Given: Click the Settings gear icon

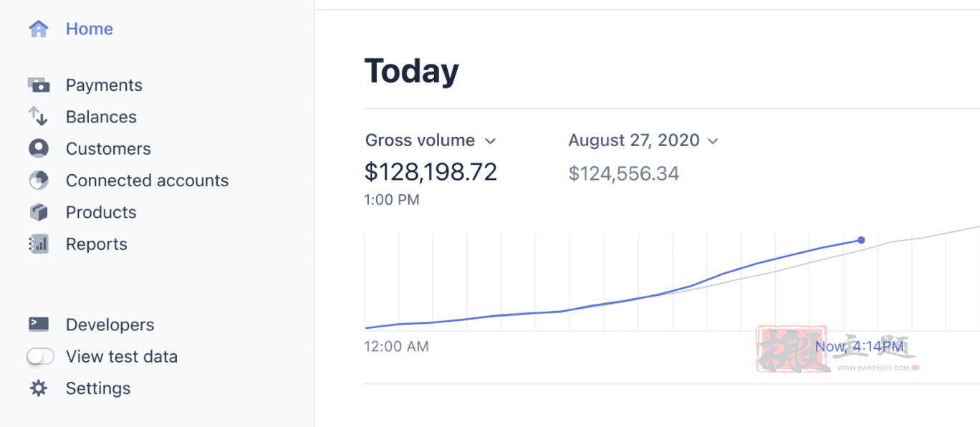Looking at the screenshot, I should (39, 388).
